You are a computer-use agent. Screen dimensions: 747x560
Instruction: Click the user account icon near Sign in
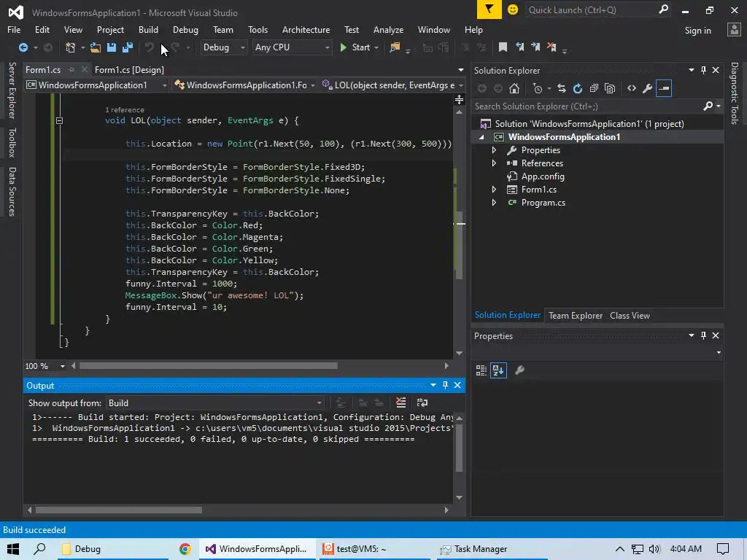(734, 29)
